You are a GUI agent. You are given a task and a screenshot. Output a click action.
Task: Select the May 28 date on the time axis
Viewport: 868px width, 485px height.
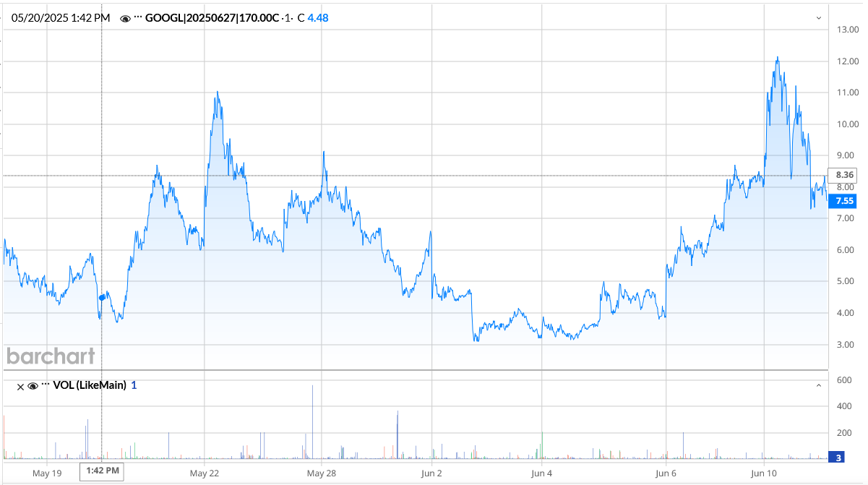(x=321, y=473)
